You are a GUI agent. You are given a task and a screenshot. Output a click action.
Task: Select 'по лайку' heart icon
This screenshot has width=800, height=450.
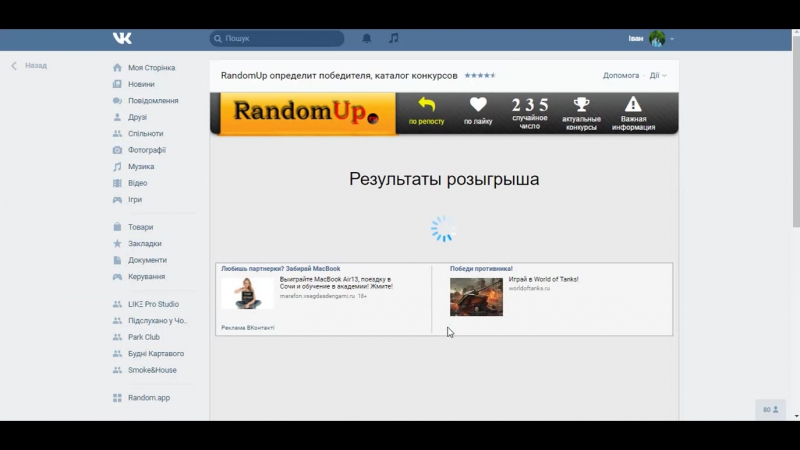click(478, 105)
